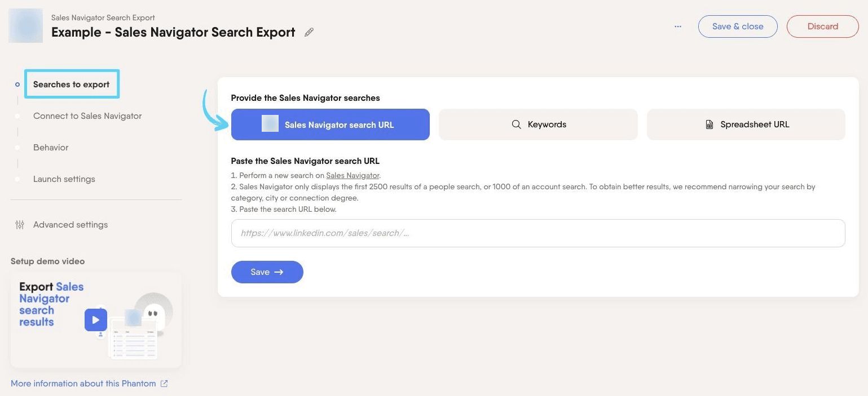Click the Setup demo video heading
The image size is (868, 396).
click(48, 261)
